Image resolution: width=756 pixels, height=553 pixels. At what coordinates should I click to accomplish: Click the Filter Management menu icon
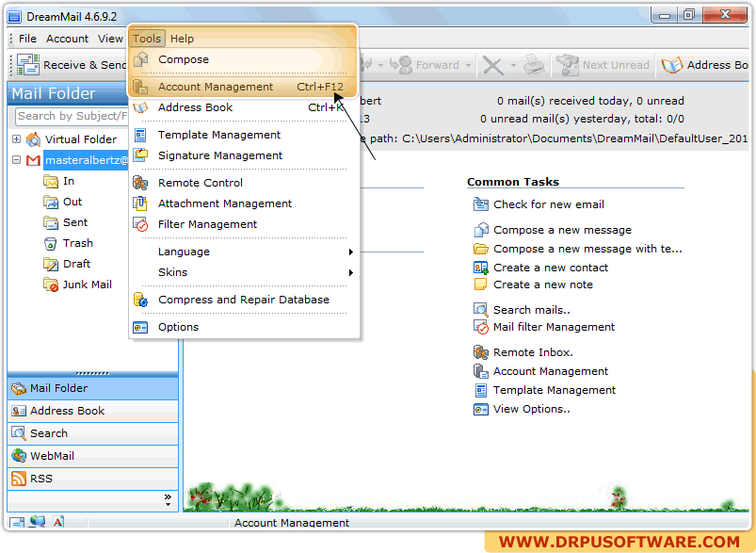point(140,224)
